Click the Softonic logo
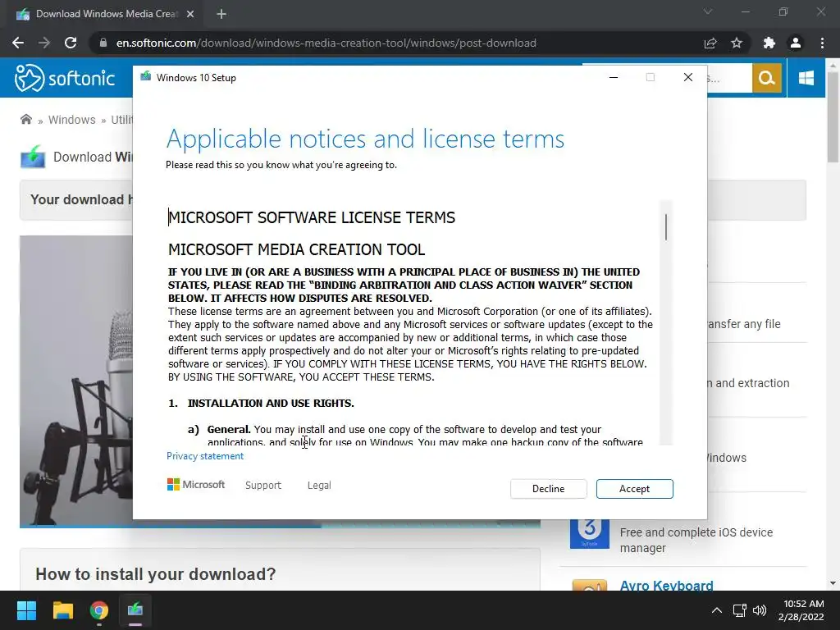Viewport: 840px width, 630px height. point(65,78)
